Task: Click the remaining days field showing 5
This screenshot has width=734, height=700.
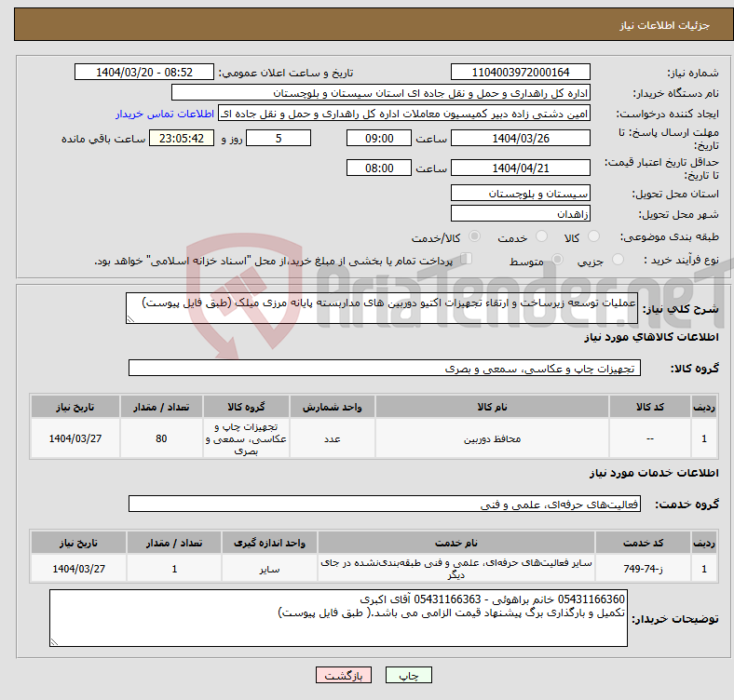Action: [279, 138]
